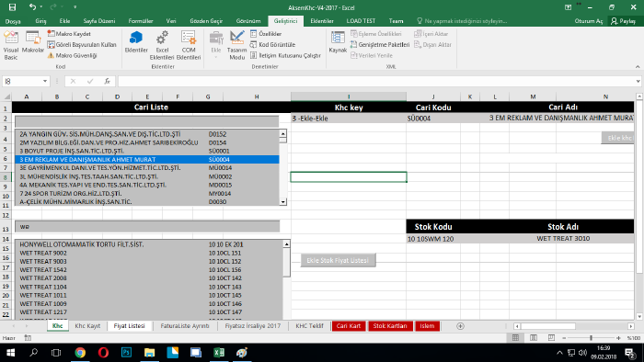
Task: Click the stock search box containing 'we'
Action: click(x=147, y=226)
